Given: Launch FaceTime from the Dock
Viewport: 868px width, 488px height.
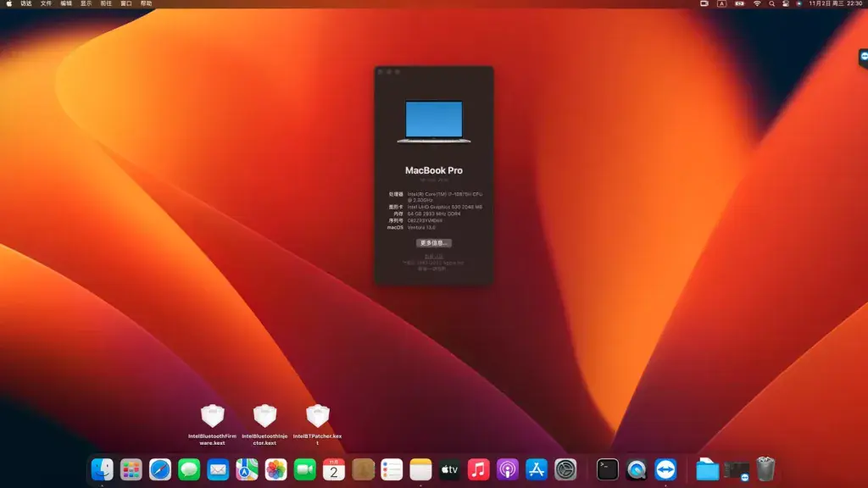Looking at the screenshot, I should (305, 469).
